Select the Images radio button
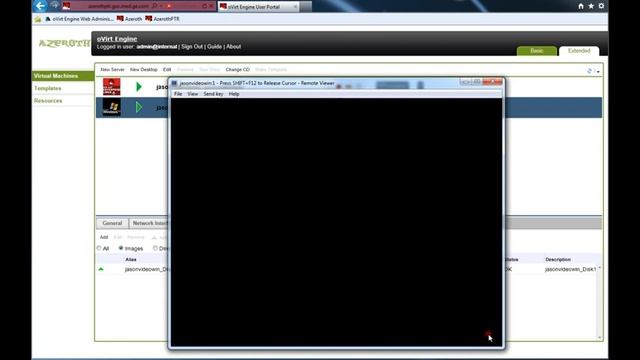 [121, 248]
